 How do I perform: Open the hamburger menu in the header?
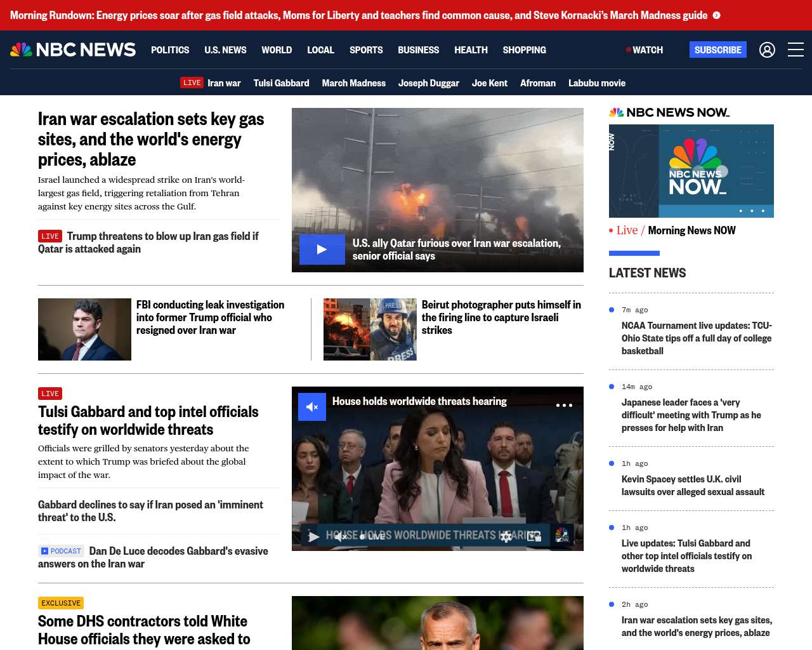pos(796,50)
